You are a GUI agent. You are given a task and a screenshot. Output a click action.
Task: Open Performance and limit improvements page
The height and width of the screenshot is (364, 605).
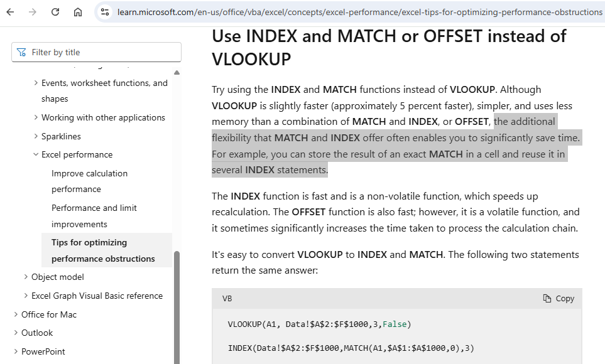94,216
